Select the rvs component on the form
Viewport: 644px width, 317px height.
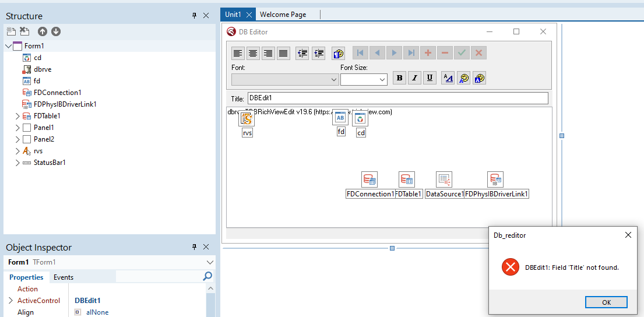(x=247, y=119)
